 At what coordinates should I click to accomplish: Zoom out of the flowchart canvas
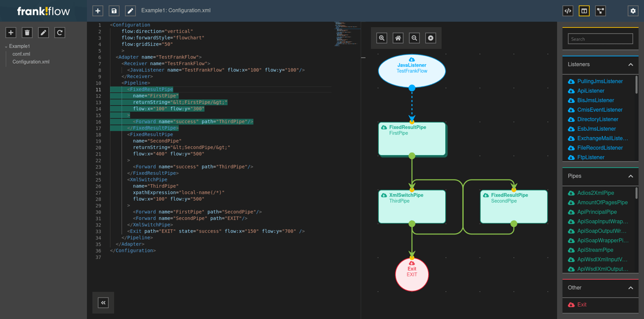pos(414,38)
